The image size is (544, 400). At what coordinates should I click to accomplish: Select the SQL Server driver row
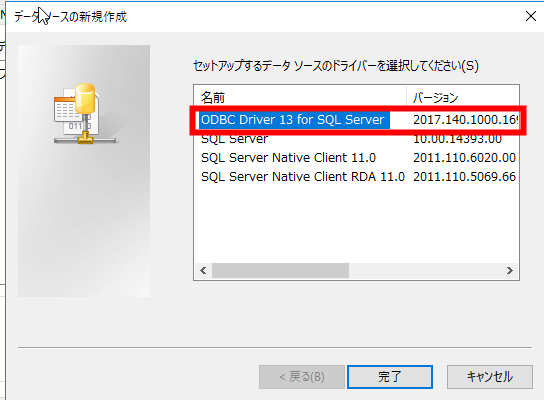[235, 139]
